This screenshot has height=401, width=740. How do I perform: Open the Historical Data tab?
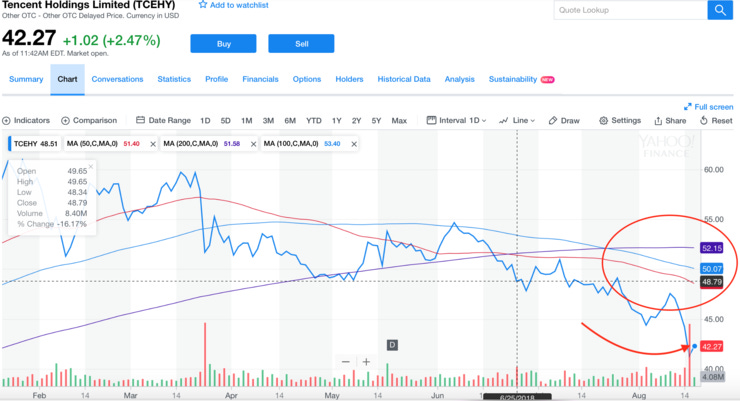click(404, 79)
